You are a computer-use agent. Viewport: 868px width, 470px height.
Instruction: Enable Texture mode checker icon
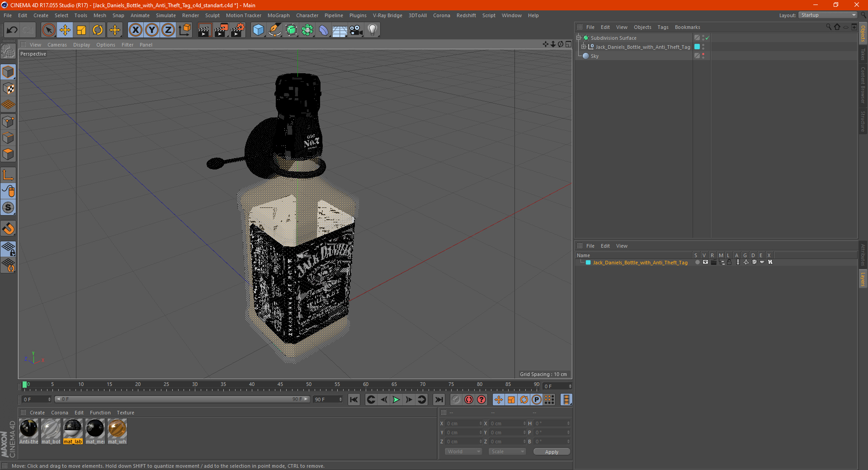pyautogui.click(x=8, y=89)
